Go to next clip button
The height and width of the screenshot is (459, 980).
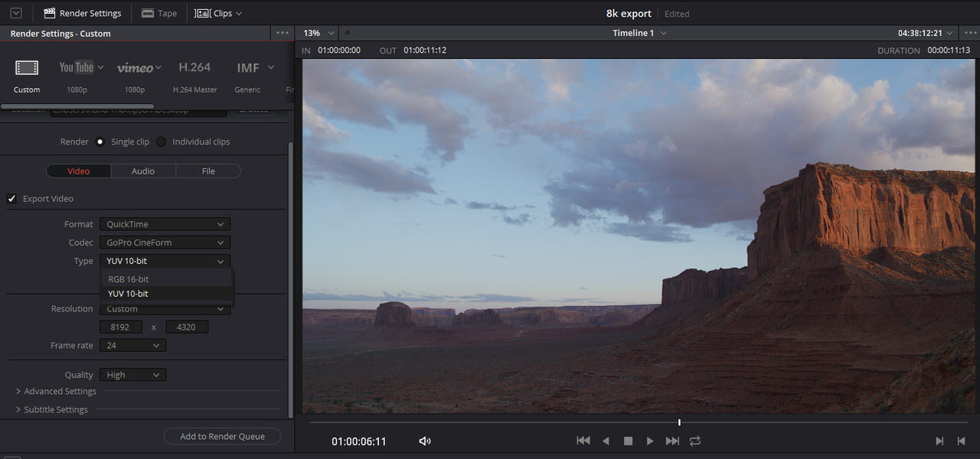939,441
